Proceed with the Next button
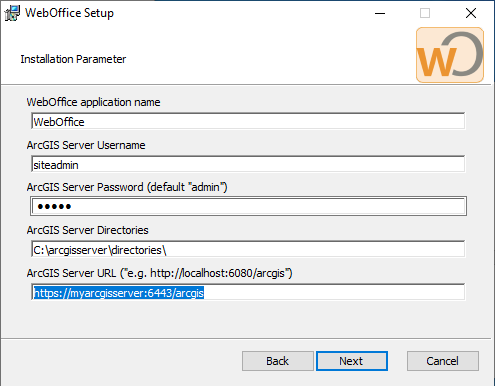Screen dimensions: 495x386 (x=352, y=361)
